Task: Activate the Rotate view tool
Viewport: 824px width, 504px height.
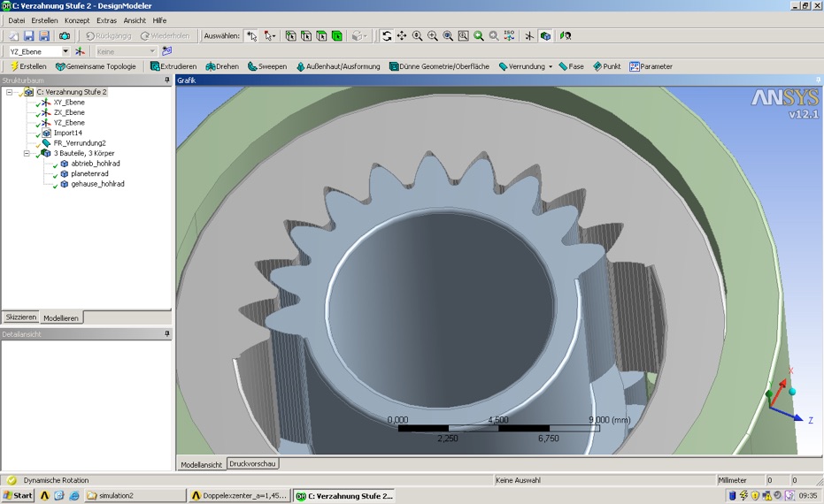Action: point(387,35)
